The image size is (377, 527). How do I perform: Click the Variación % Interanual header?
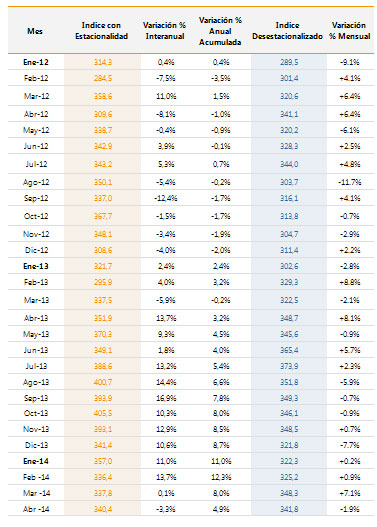click(x=165, y=31)
